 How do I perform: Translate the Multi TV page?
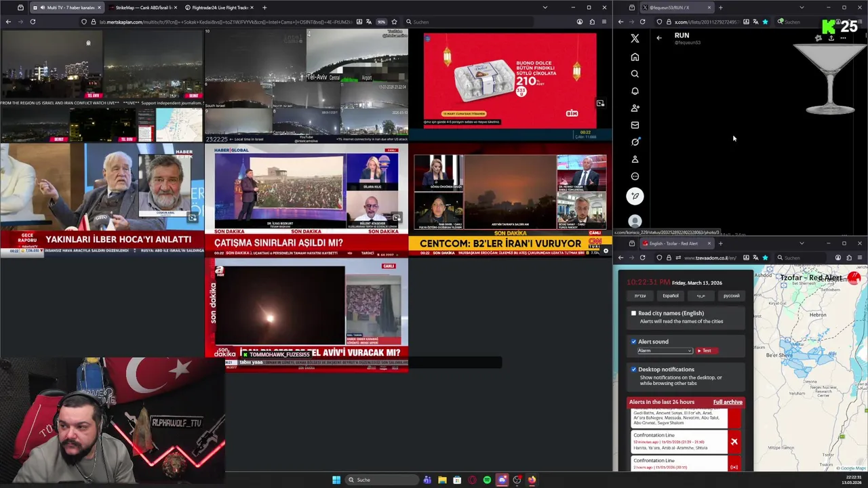pyautogui.click(x=369, y=22)
